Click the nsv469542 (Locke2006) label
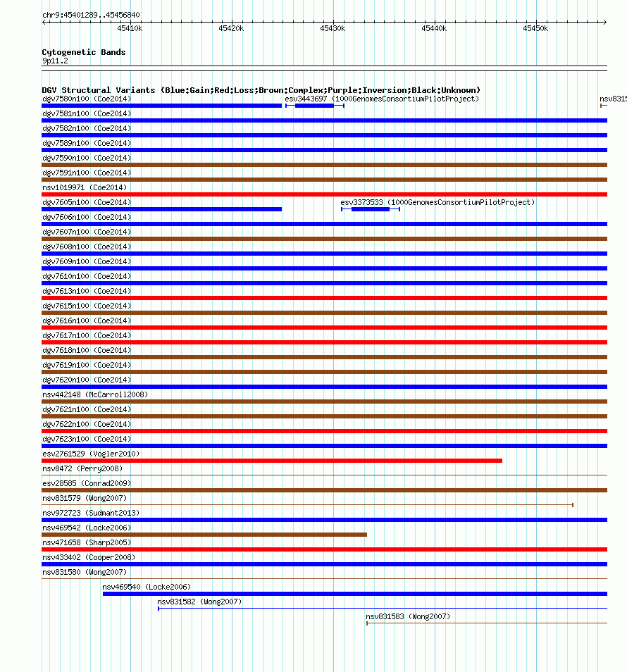This screenshot has height=672, width=627. [87, 528]
